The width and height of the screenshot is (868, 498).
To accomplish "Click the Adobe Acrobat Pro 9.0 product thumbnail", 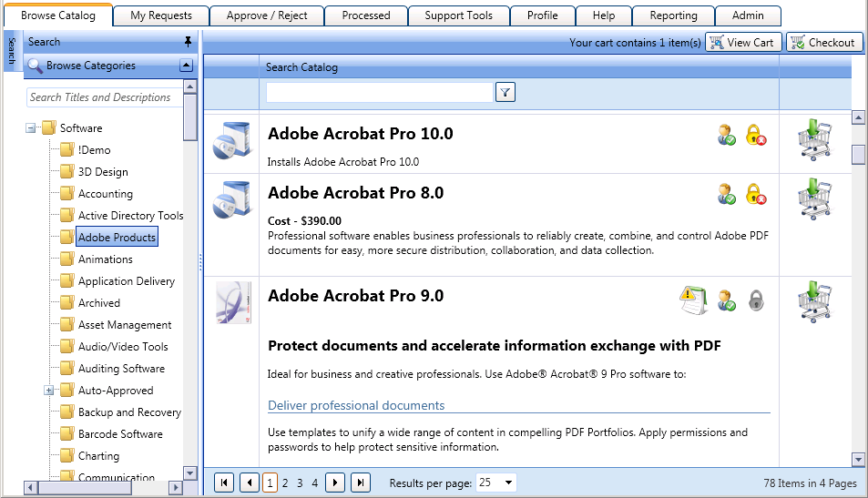I will [x=233, y=302].
